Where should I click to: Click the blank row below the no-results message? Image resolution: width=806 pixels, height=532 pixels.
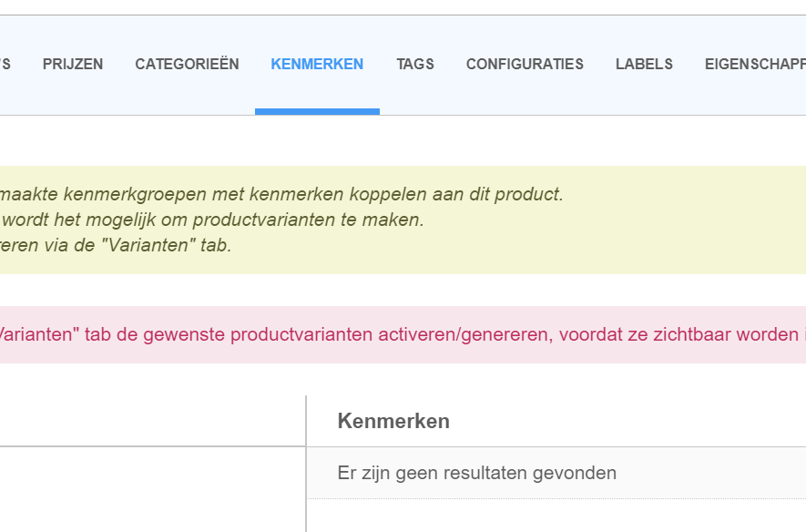556,516
